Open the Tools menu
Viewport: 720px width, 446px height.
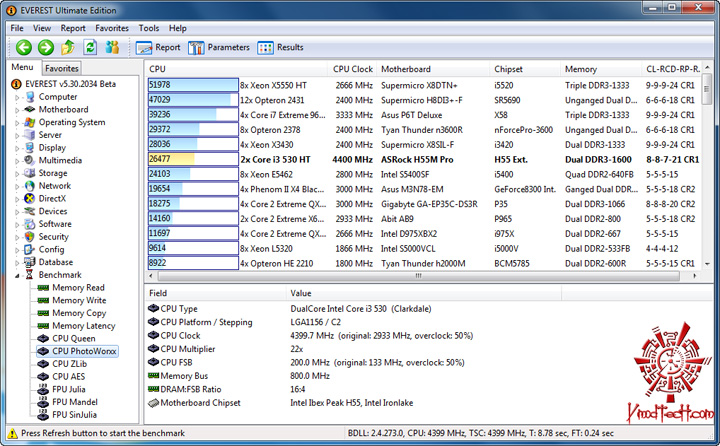tap(149, 28)
